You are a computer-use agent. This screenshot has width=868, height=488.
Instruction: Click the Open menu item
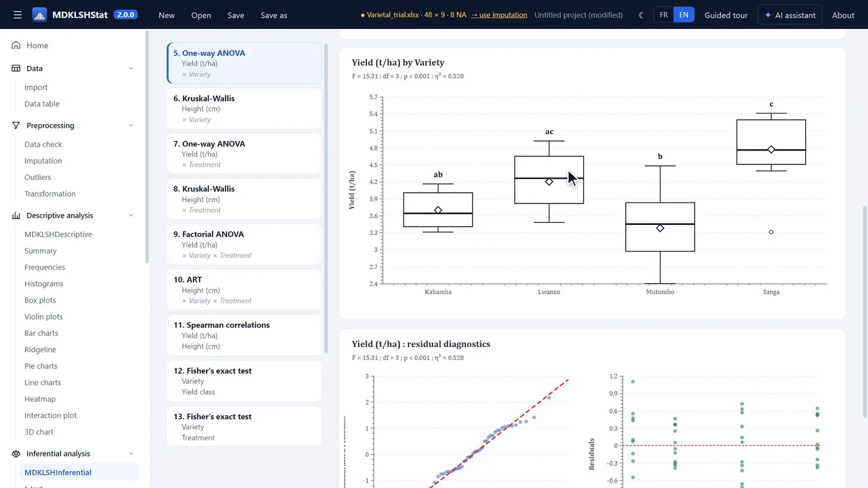point(201,15)
